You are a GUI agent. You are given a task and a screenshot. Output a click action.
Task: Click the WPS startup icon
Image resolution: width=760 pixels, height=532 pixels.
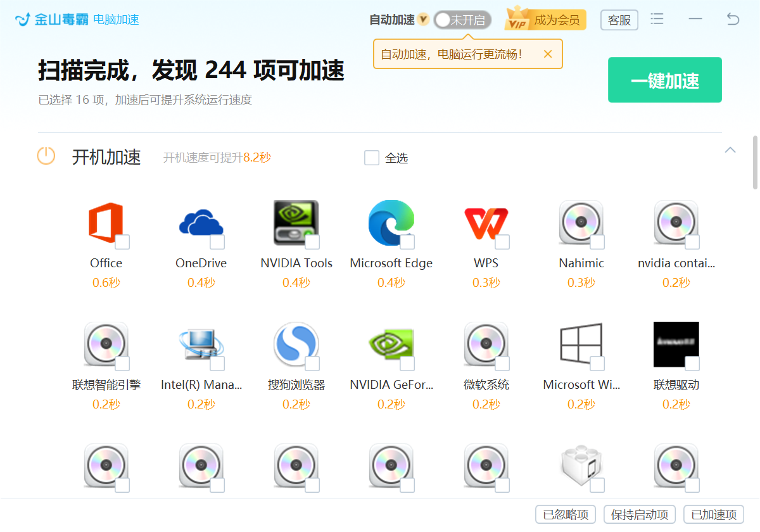486,222
